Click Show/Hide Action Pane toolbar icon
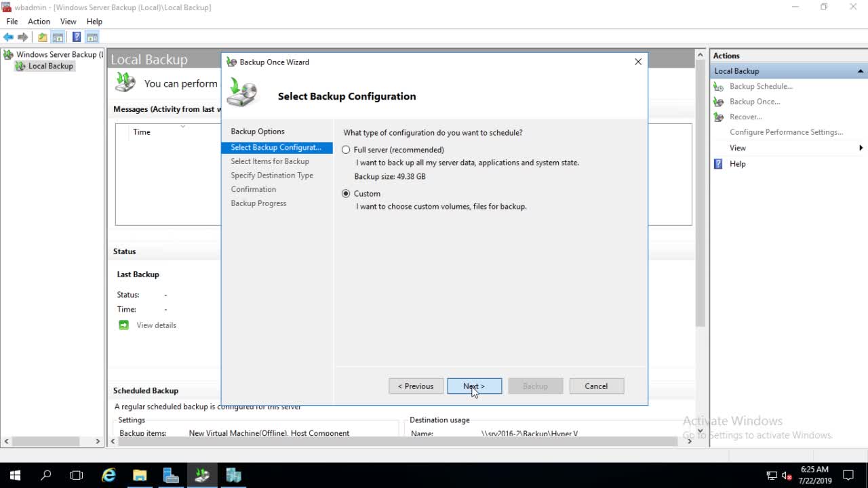 pyautogui.click(x=92, y=37)
